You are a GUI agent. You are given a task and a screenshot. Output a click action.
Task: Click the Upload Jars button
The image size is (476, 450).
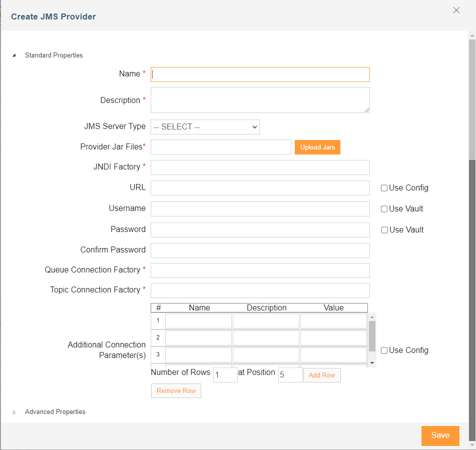coord(317,147)
